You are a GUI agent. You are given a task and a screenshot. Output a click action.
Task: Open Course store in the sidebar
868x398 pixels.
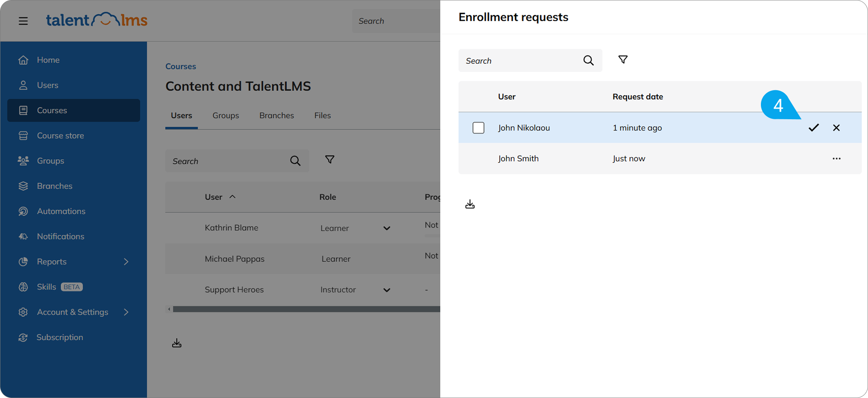point(74,135)
